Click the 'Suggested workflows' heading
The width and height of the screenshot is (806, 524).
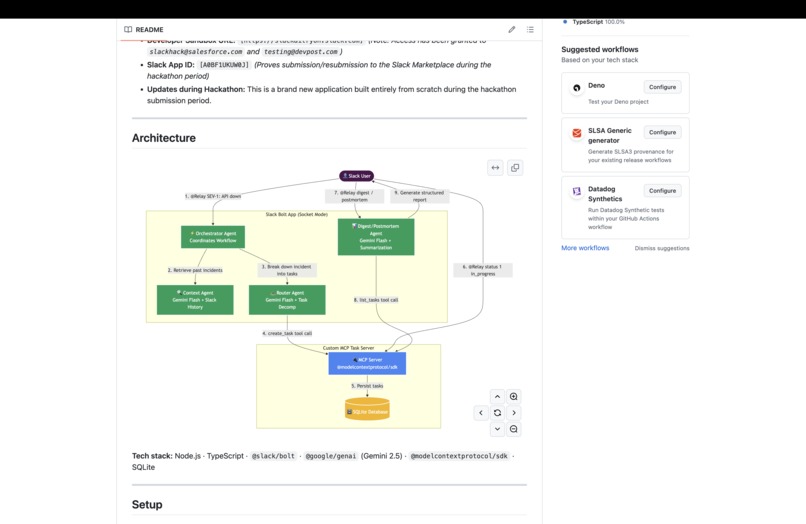pos(600,49)
